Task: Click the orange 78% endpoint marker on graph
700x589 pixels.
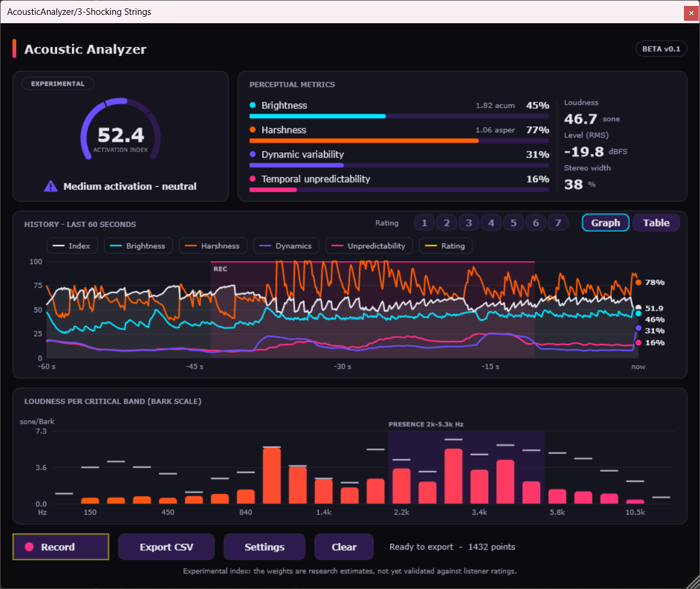Action: pos(638,282)
